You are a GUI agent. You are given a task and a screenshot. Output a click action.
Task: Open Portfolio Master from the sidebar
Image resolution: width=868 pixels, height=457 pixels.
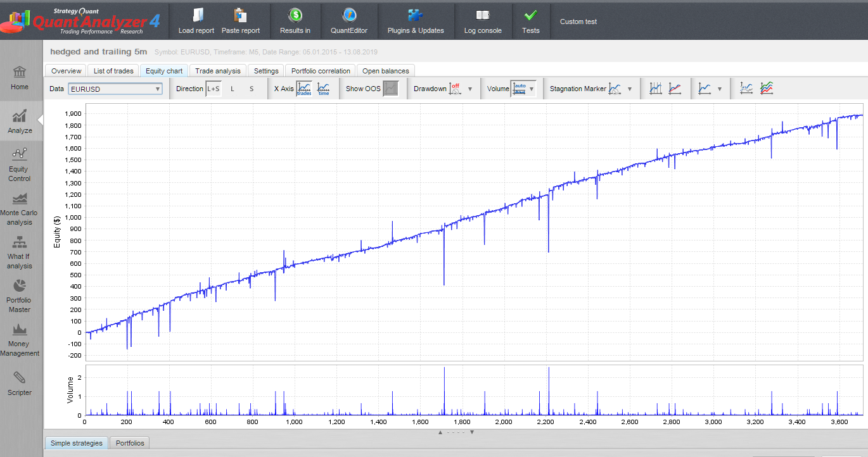pyautogui.click(x=19, y=295)
